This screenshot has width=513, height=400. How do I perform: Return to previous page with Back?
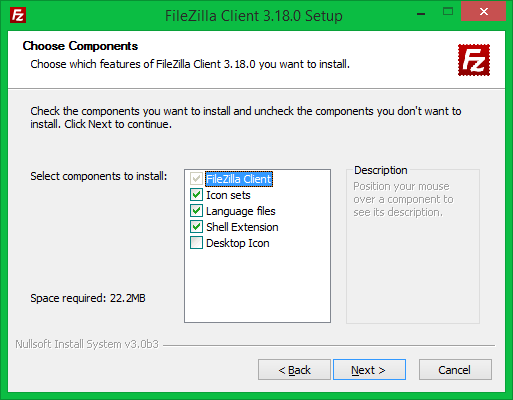coord(294,369)
